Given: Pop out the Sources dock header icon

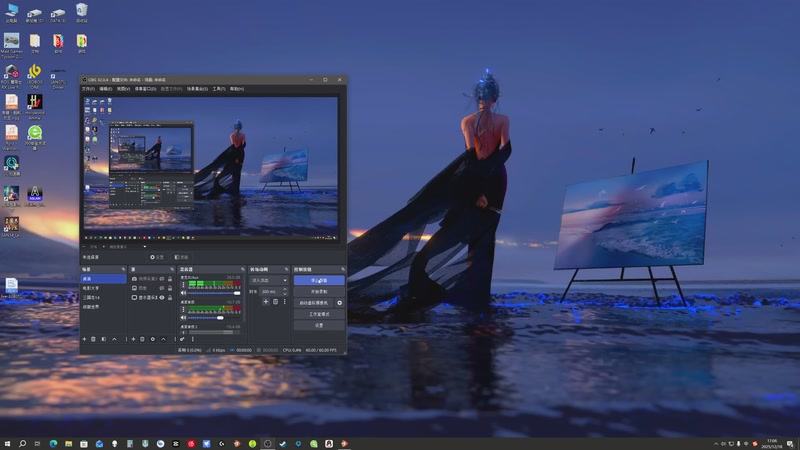Looking at the screenshot, I should 172,269.
